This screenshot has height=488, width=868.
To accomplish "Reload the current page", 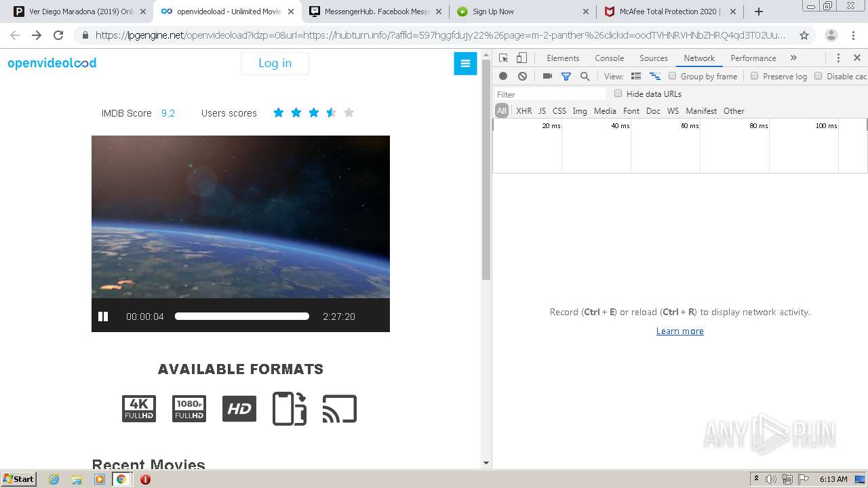I will click(x=58, y=35).
